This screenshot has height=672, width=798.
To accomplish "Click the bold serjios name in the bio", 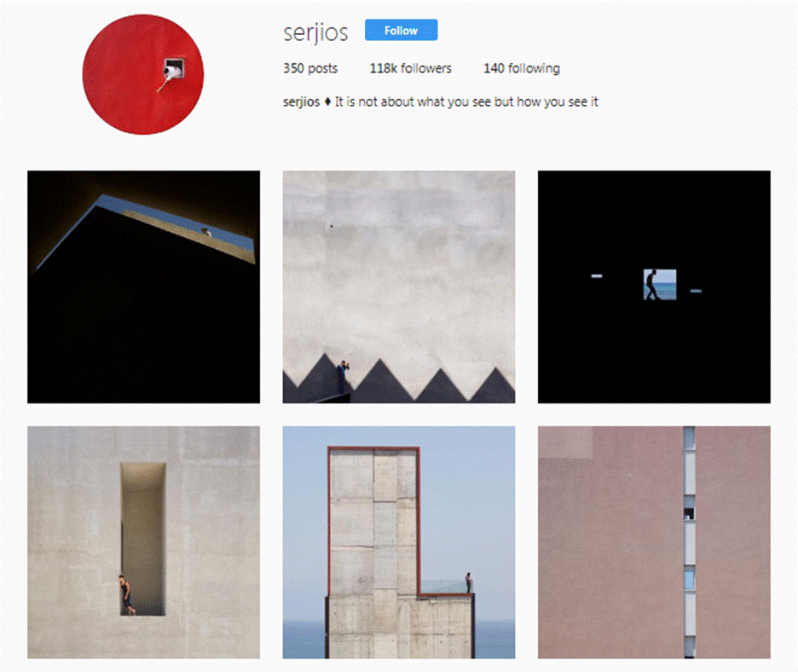I will click(x=301, y=101).
